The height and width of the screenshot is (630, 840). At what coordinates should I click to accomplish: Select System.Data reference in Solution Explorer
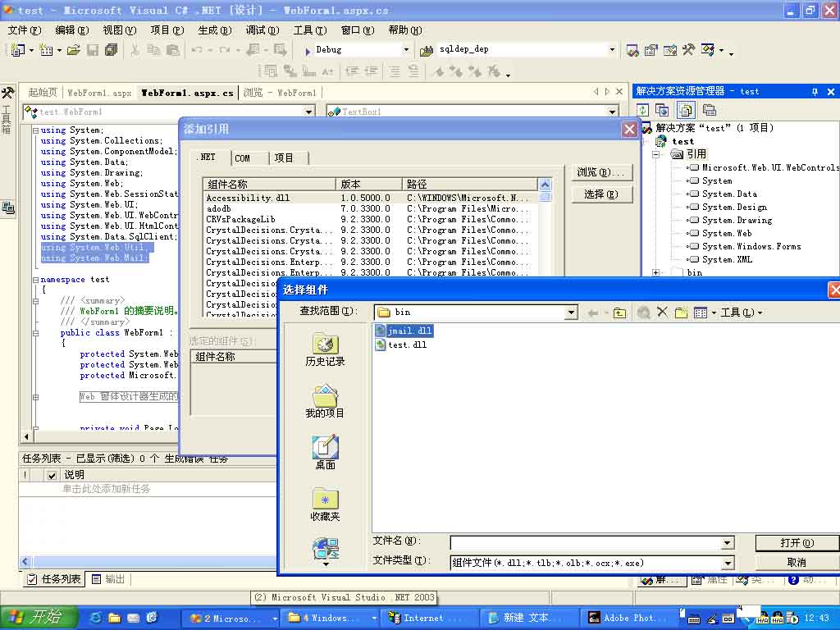click(729, 194)
